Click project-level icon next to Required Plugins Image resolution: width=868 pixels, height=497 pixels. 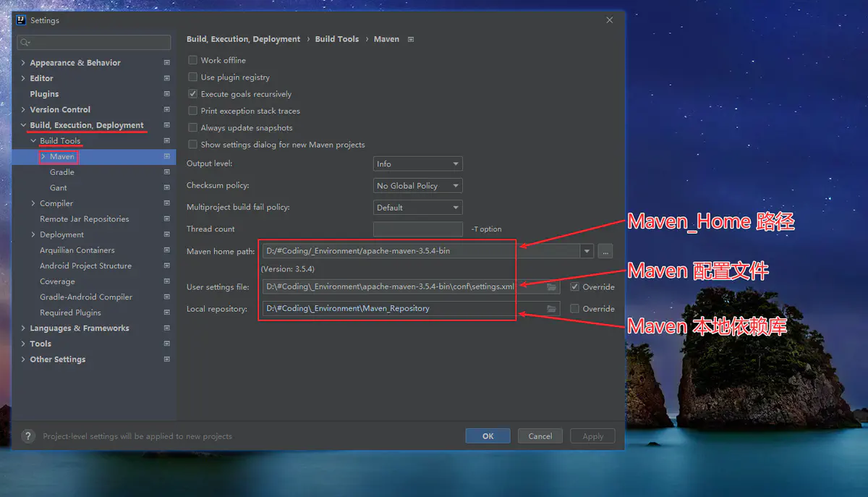(x=167, y=313)
